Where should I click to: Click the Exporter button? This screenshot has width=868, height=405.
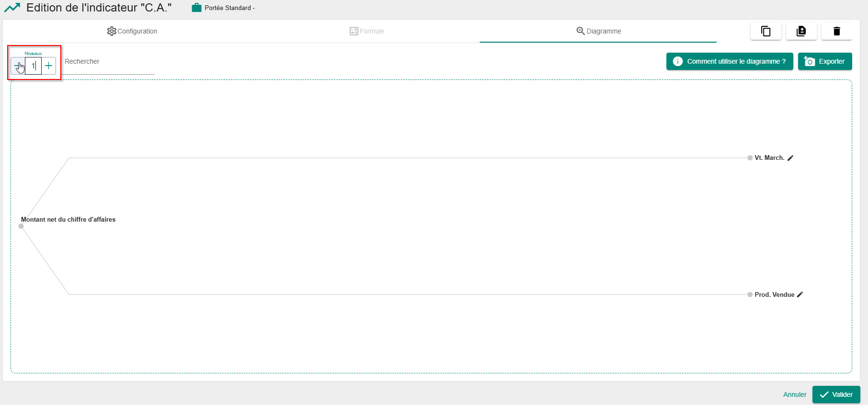[824, 61]
